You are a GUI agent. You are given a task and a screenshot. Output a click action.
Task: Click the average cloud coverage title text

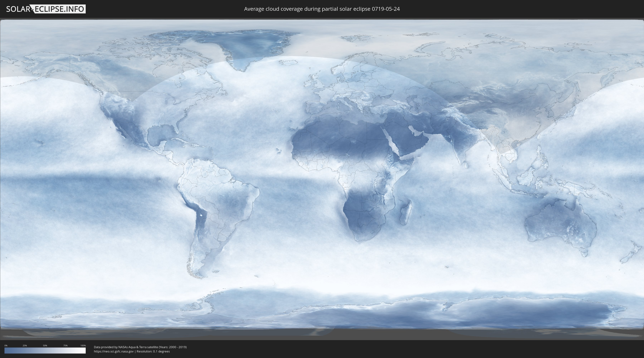tap(322, 9)
